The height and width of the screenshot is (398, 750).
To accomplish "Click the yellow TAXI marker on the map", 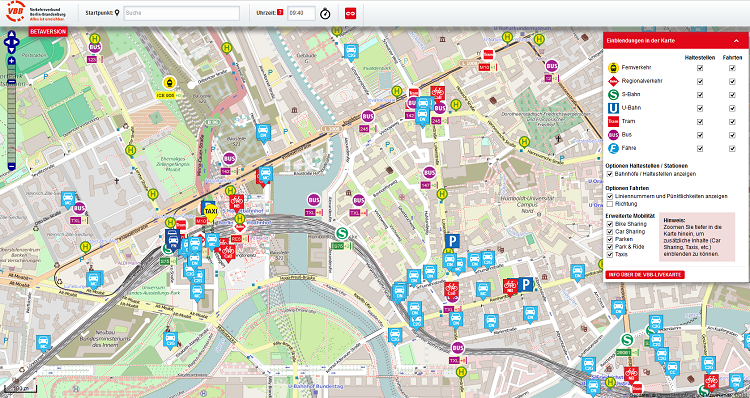I will tap(210, 211).
